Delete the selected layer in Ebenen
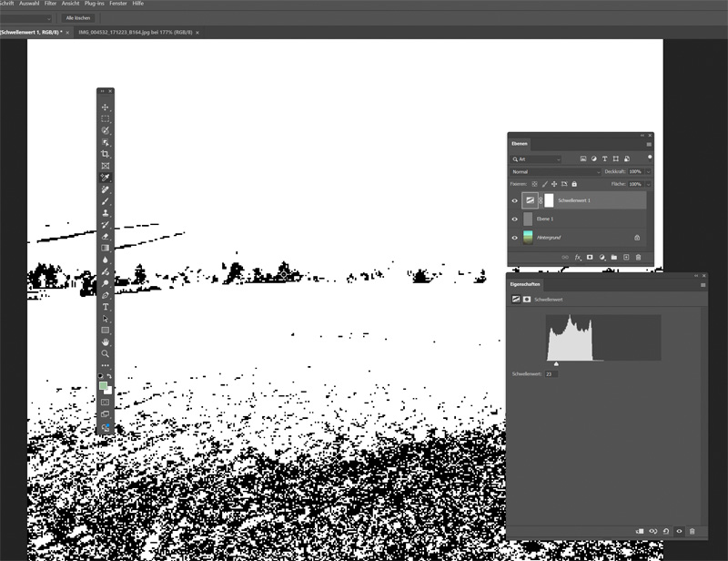728x561 pixels. [x=638, y=257]
